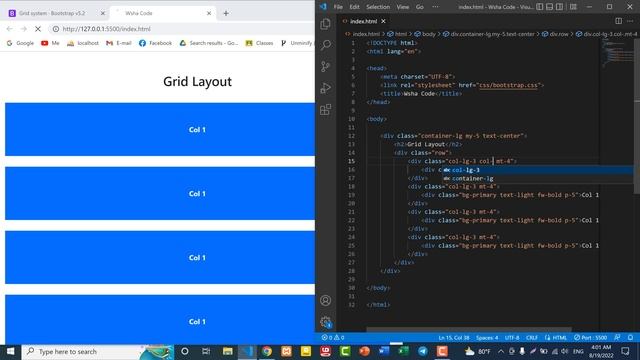Split the editor to the right
This screenshot has height=360, width=640.
pyautogui.click(x=618, y=21)
